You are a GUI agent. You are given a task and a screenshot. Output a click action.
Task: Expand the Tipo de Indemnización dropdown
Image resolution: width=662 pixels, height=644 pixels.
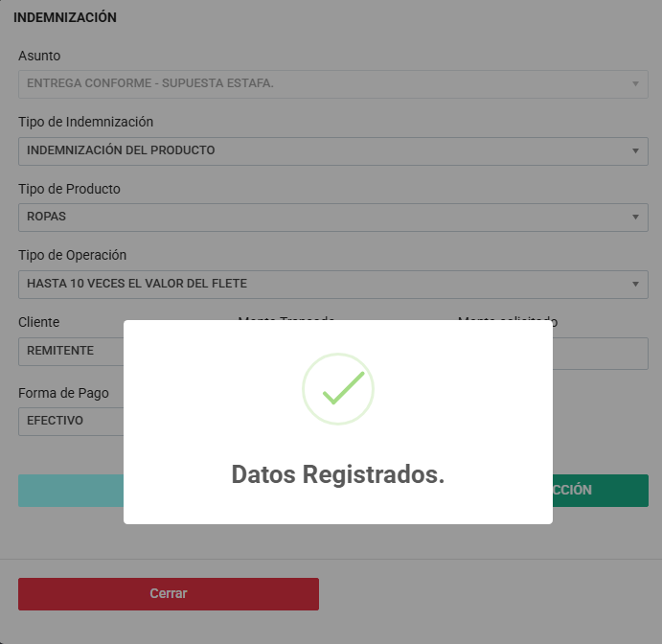coord(332,150)
